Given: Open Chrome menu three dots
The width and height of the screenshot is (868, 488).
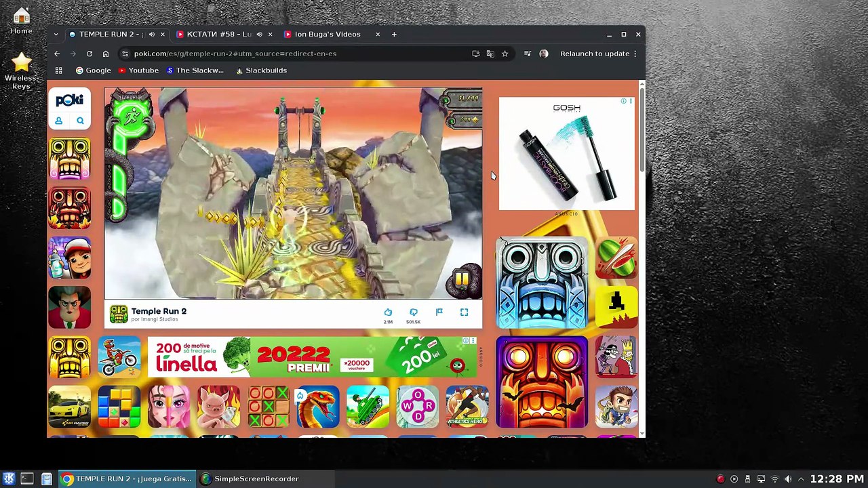Looking at the screenshot, I should coord(635,54).
